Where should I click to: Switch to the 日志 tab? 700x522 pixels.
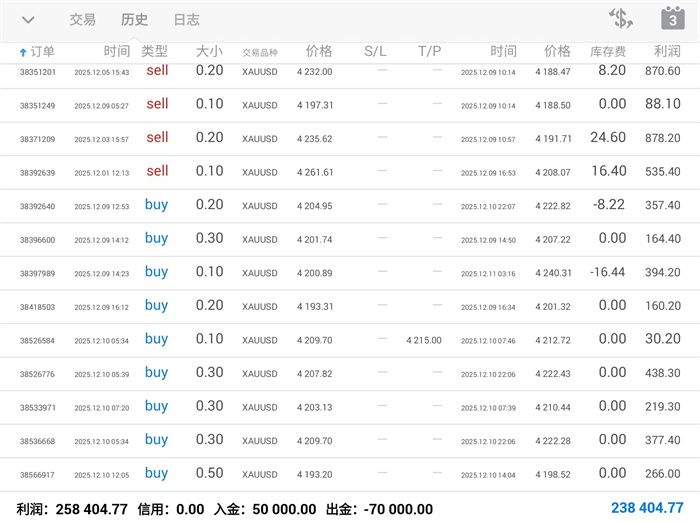[187, 20]
